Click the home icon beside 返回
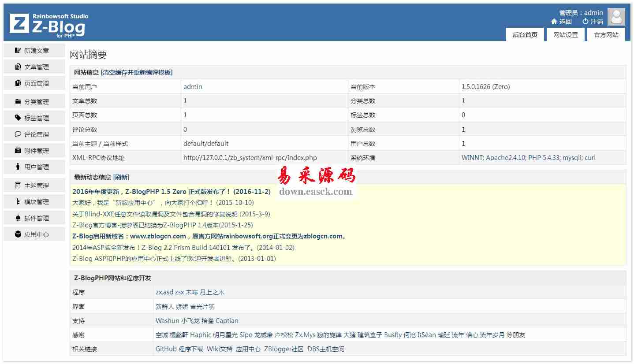 pyautogui.click(x=554, y=22)
